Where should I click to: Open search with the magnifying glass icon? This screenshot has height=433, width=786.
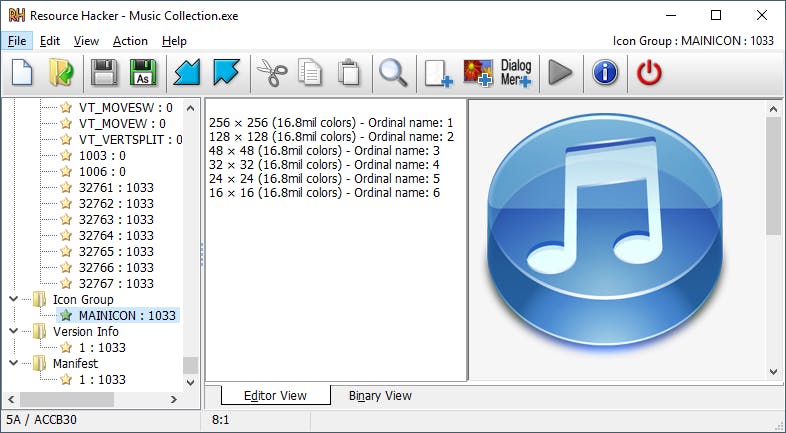(x=393, y=73)
